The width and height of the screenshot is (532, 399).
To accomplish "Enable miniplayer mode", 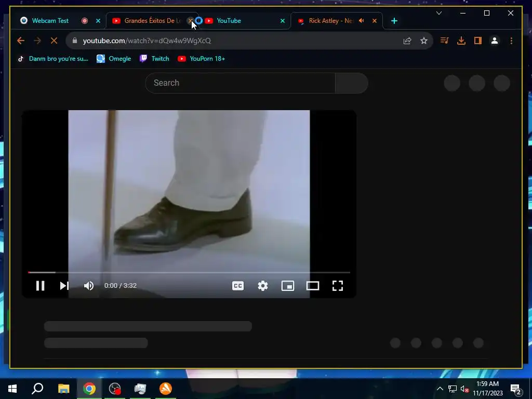I will coord(288,286).
